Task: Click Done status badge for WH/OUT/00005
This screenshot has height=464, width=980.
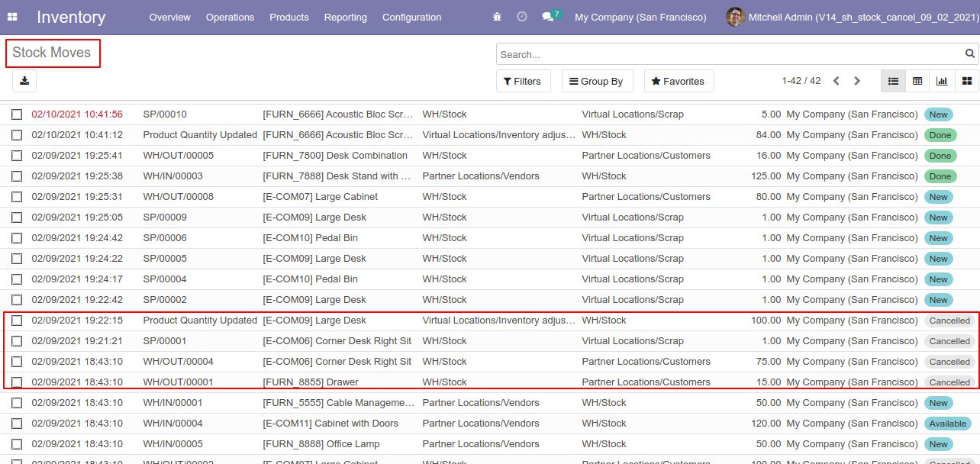Action: 940,156
